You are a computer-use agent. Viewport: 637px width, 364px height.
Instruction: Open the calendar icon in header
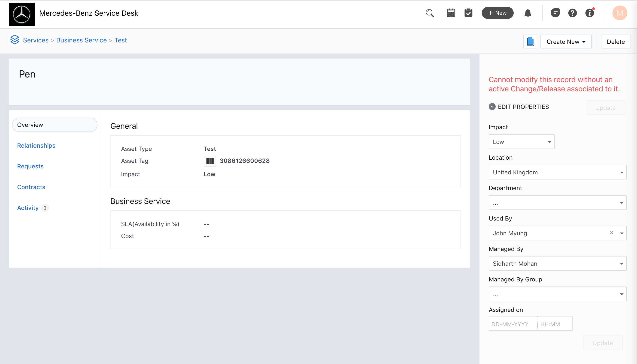[x=451, y=13]
